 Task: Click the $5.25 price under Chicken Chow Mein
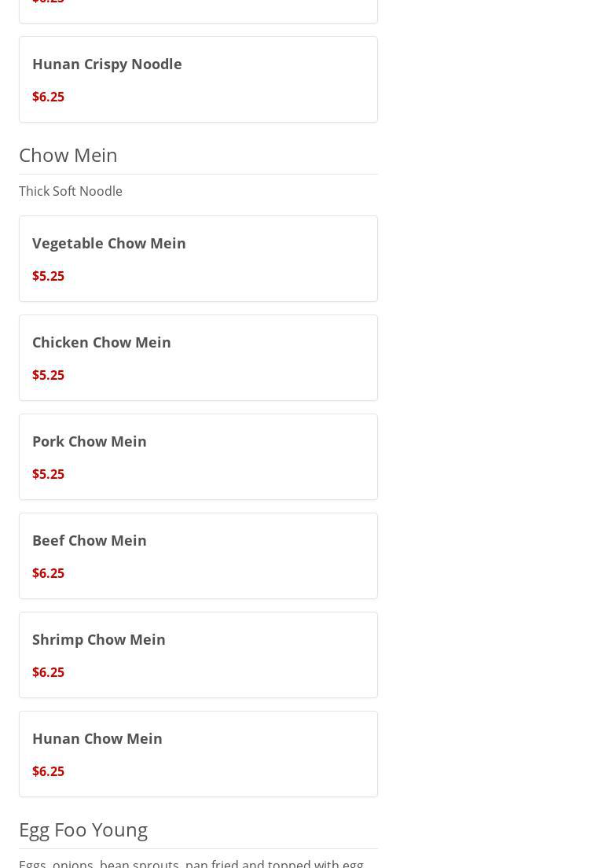[48, 375]
